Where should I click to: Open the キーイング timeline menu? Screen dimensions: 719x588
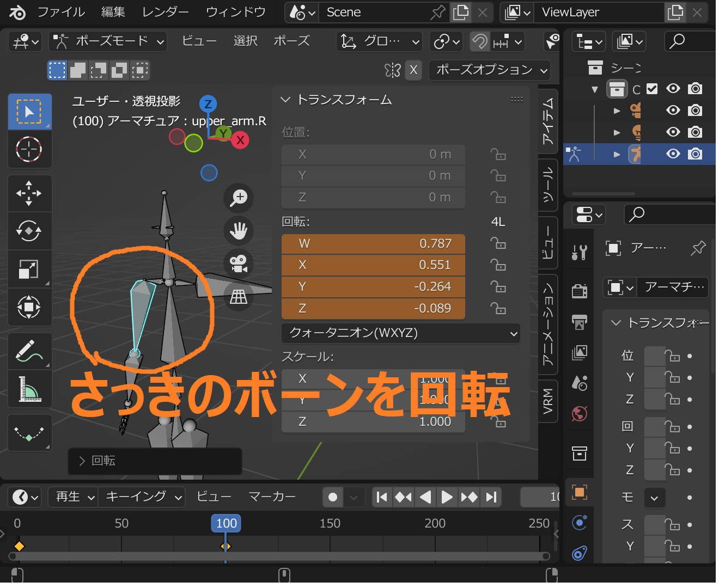pos(142,497)
